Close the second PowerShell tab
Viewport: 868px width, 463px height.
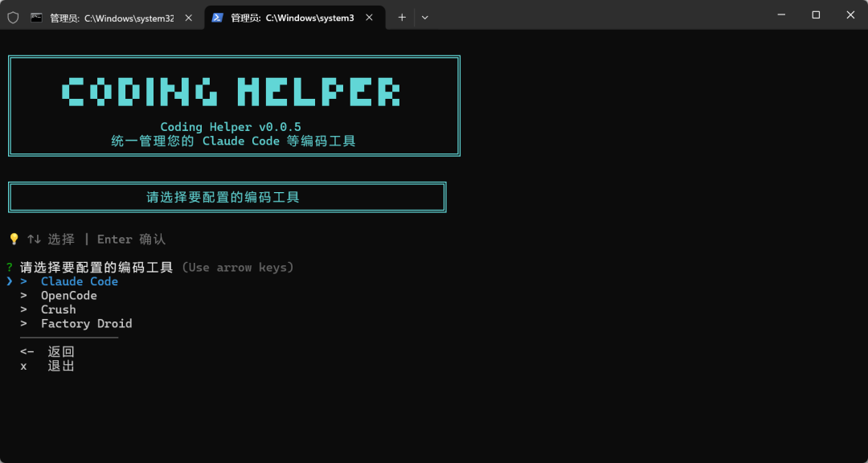coord(369,18)
